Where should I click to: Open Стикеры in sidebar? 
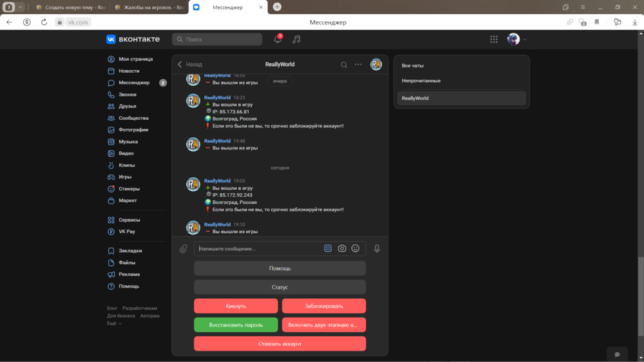click(x=129, y=189)
